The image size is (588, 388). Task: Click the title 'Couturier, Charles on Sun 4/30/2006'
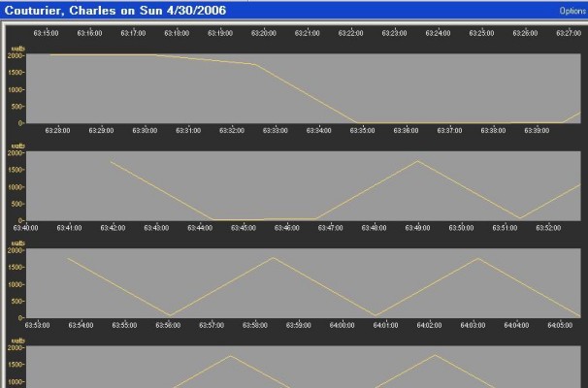(x=115, y=10)
